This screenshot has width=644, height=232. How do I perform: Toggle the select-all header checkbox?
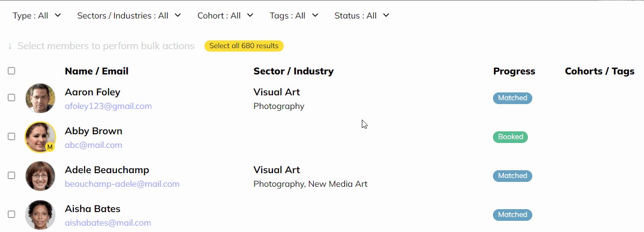[12, 71]
